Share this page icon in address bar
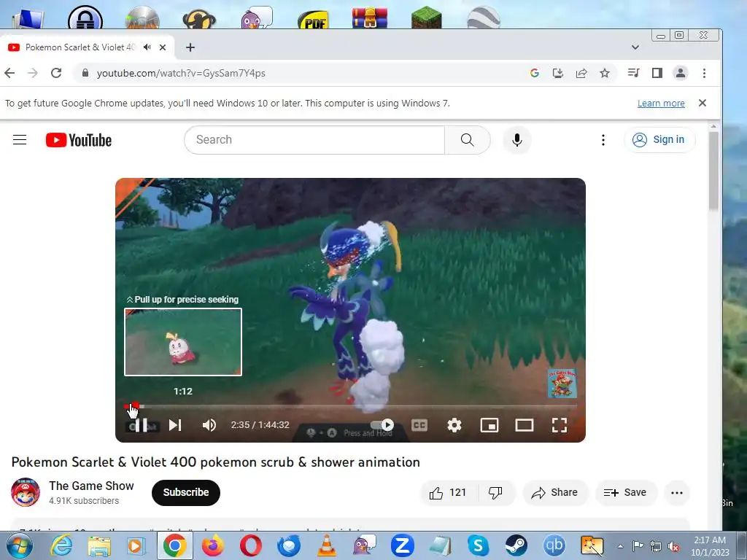 pos(581,73)
